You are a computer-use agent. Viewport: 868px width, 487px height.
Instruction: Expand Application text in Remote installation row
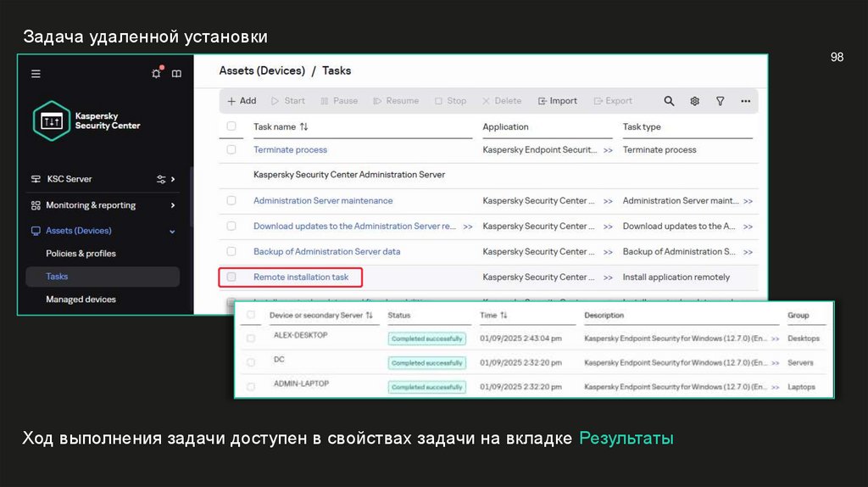point(608,277)
